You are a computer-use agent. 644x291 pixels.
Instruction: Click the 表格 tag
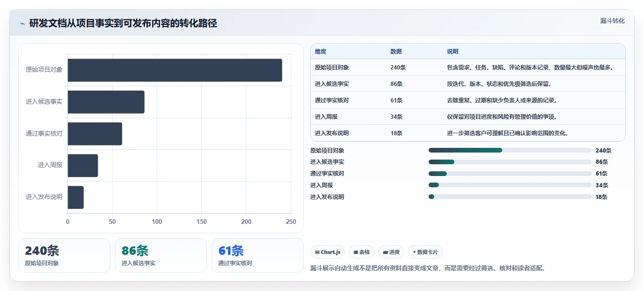point(362,252)
